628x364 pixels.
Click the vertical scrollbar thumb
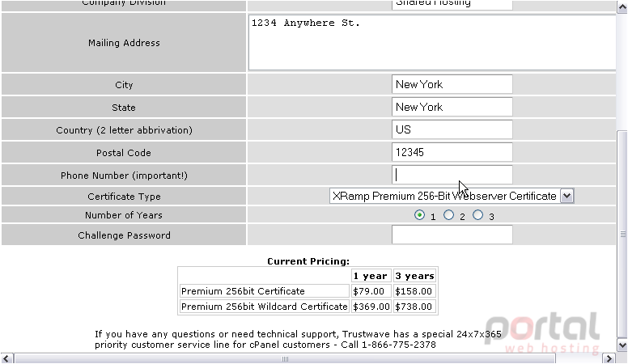[x=622, y=234]
